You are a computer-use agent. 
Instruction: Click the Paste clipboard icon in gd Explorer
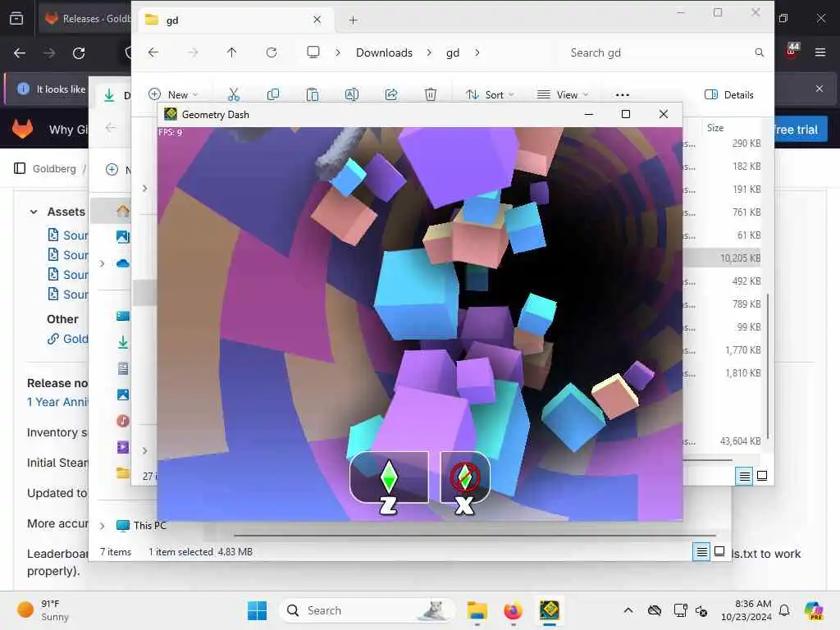point(313,95)
